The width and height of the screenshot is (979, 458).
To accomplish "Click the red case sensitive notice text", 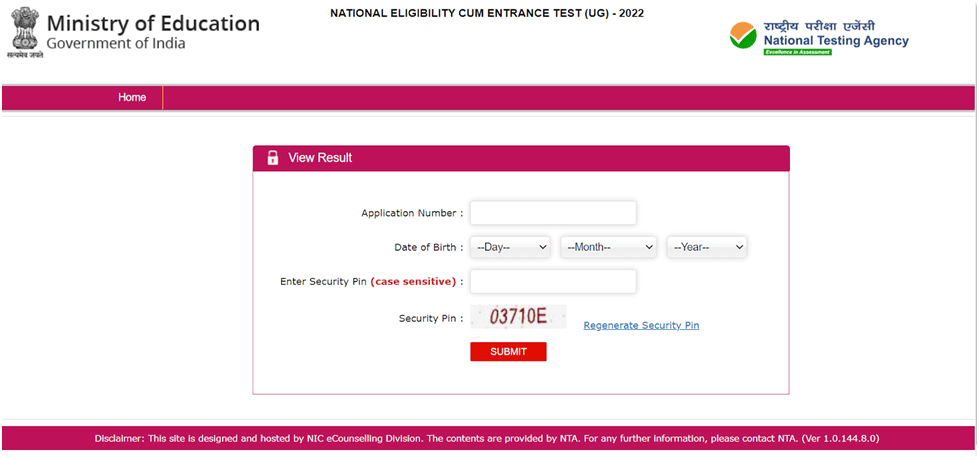I will [x=414, y=282].
